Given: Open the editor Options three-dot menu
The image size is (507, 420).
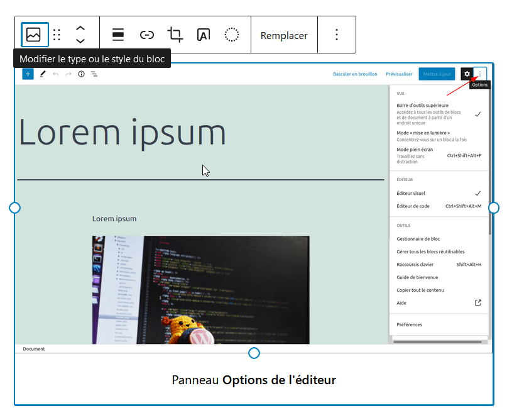Looking at the screenshot, I should coord(480,74).
